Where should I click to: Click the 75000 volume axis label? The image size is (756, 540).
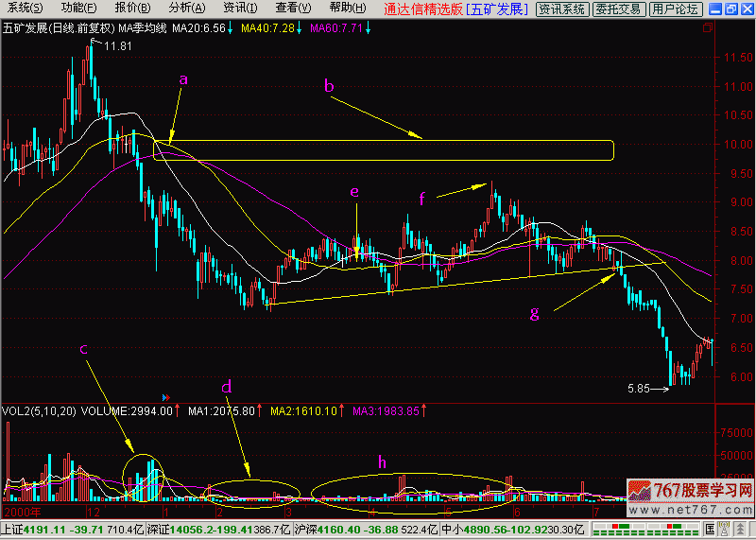point(739,433)
